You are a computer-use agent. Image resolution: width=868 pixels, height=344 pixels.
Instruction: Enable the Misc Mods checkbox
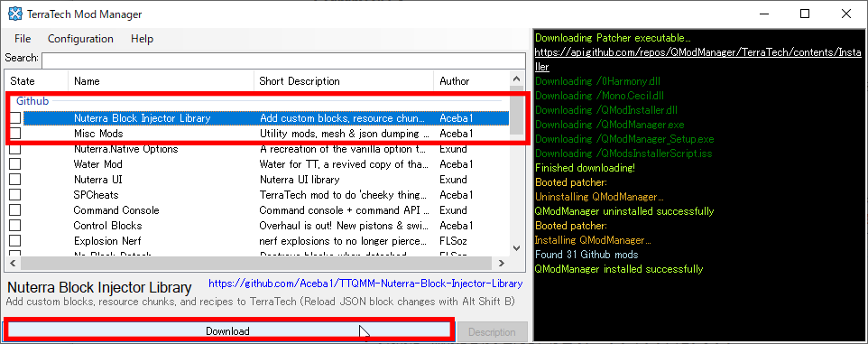15,134
